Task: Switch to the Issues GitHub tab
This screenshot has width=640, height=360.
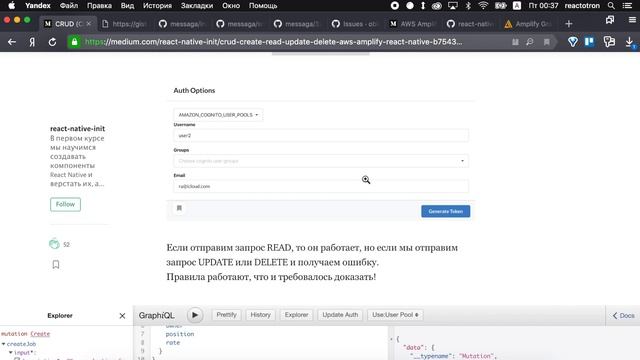Action: click(x=354, y=24)
